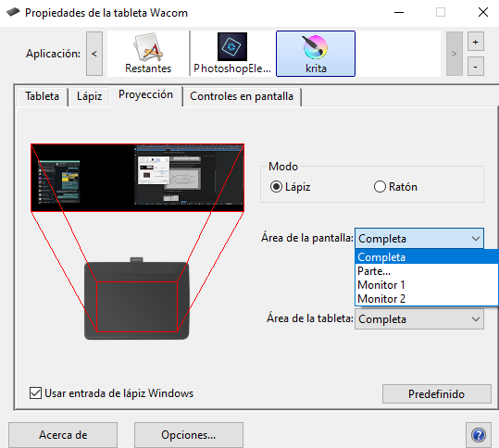The width and height of the screenshot is (499, 448).
Task: Click the Predefinido button
Action: [437, 394]
